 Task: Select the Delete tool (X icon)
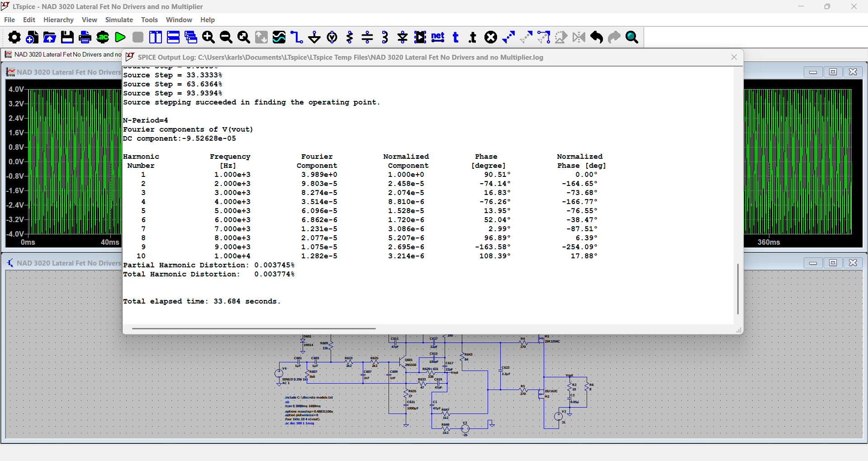pyautogui.click(x=491, y=37)
